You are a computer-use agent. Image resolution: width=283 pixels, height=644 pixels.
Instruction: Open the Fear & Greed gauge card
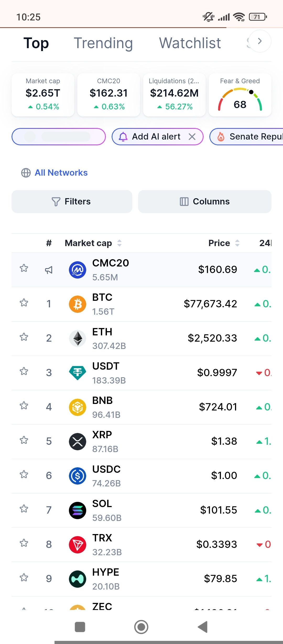[240, 95]
